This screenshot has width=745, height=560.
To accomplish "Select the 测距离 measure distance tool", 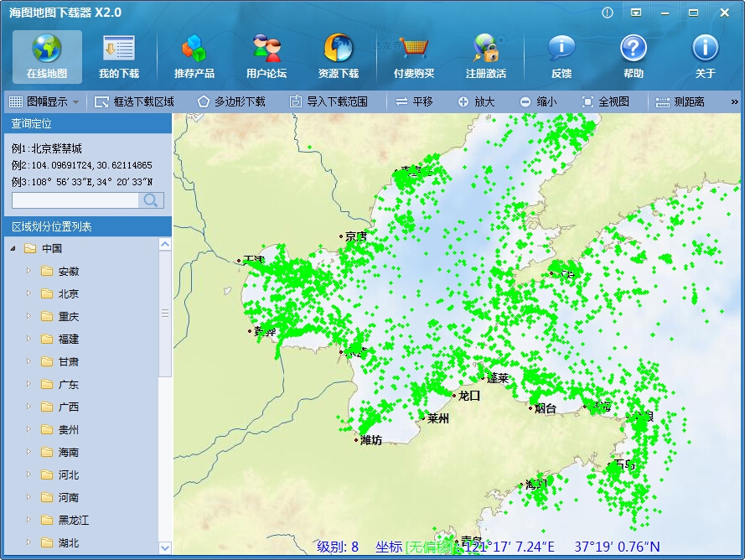I will 680,101.
